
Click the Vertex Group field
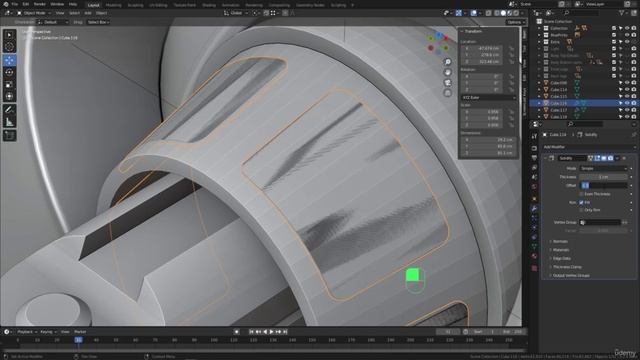(600, 222)
